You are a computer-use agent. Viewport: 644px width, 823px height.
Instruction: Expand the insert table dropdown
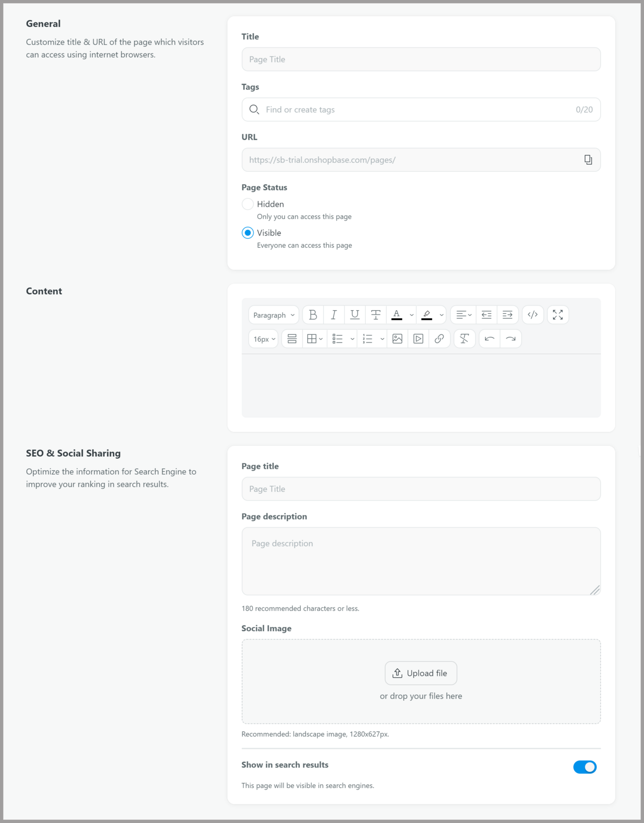tap(315, 339)
